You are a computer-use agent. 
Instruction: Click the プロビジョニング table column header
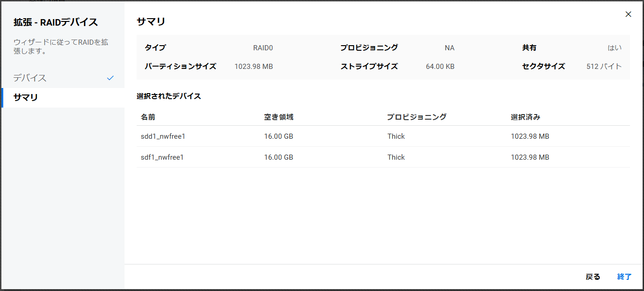coord(416,117)
